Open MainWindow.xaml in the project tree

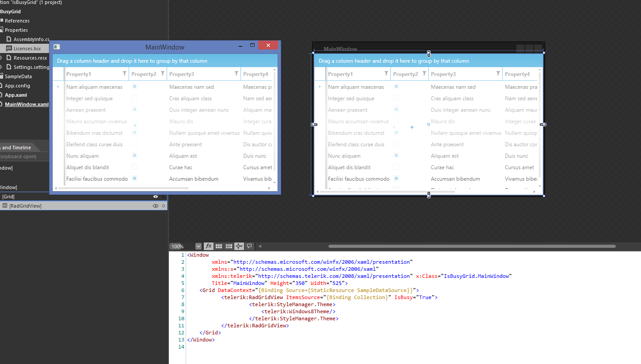pos(27,104)
